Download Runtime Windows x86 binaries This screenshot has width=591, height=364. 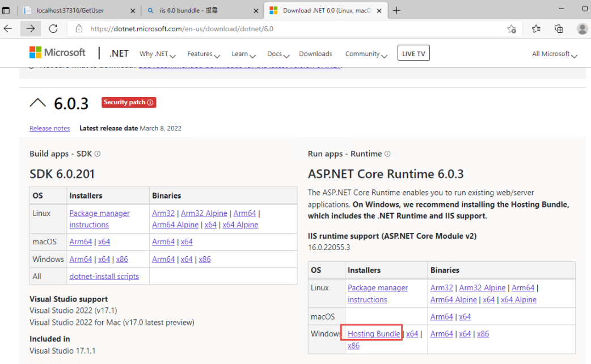[483, 334]
